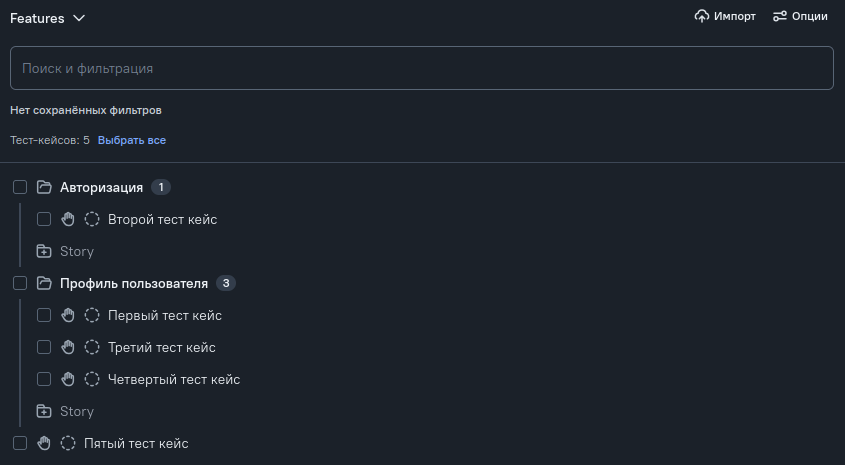Check the Третий тест кейс checkbox
The image size is (845, 465).
[44, 347]
